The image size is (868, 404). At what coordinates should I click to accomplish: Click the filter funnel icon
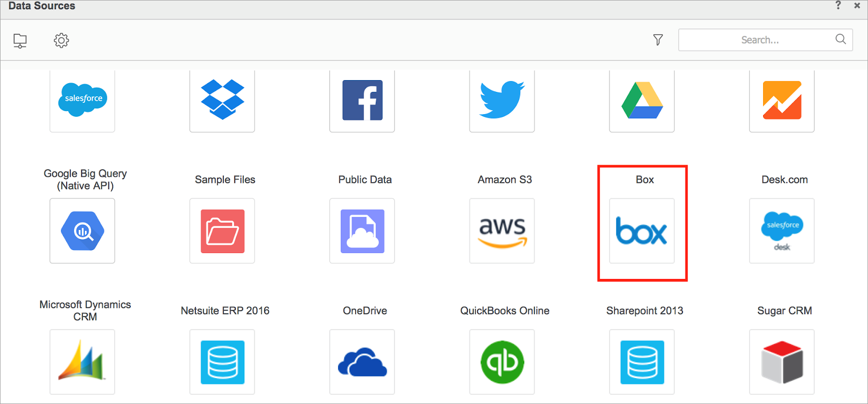click(658, 40)
